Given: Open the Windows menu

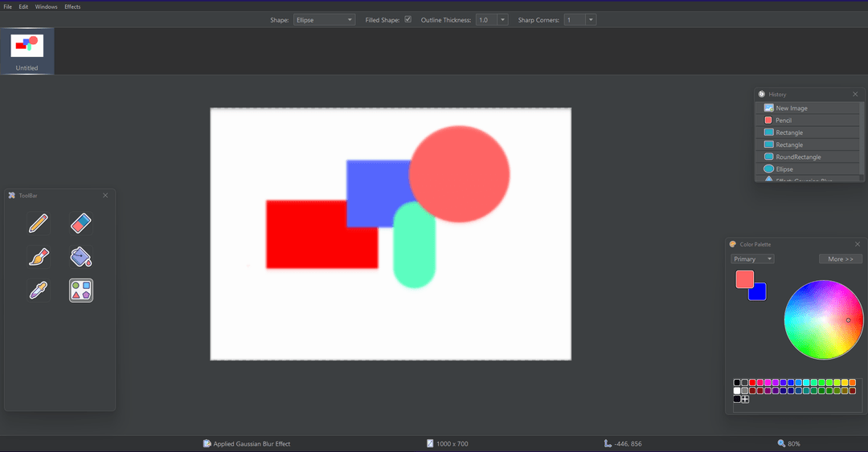Looking at the screenshot, I should pyautogui.click(x=46, y=6).
